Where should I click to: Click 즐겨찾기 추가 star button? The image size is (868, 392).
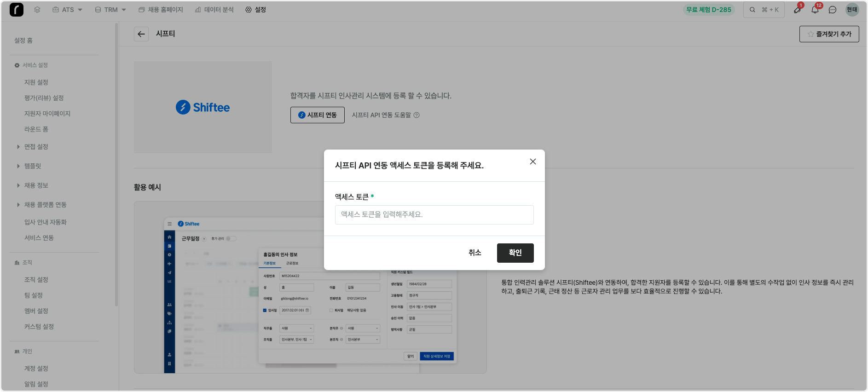(829, 34)
